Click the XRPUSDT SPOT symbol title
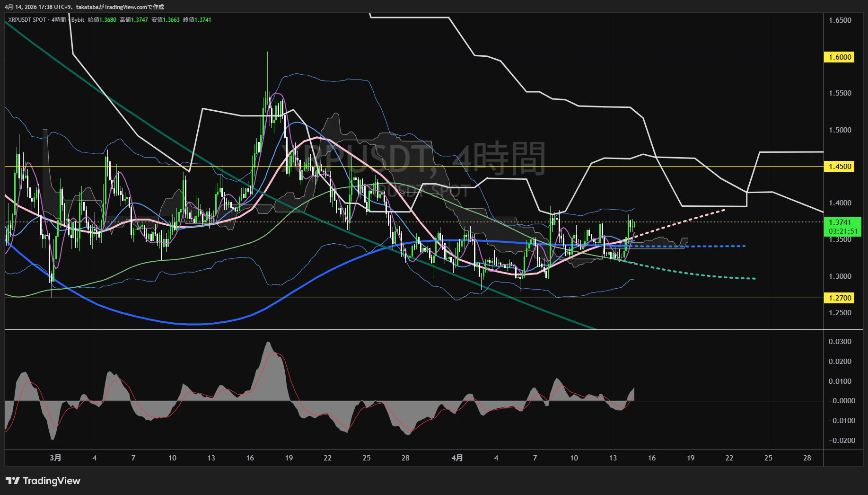 point(27,20)
